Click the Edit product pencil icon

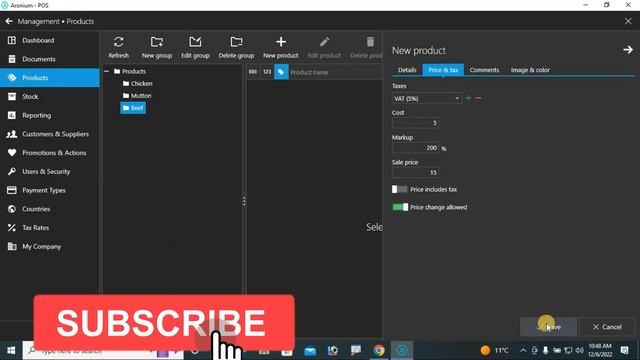324,42
